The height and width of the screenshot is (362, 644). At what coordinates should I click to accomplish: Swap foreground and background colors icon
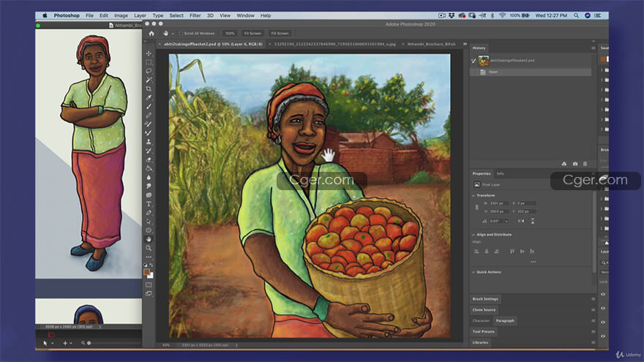click(x=151, y=265)
